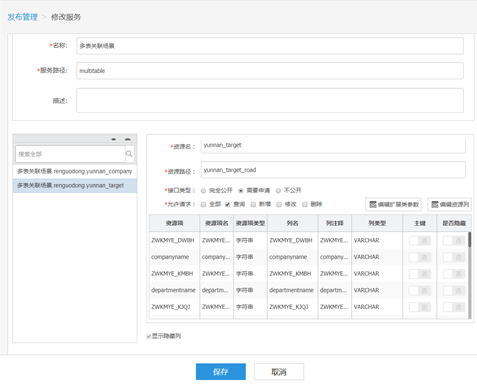Cancel editing with 取消 button
Viewport: 477px width, 390px height.
coord(279,372)
